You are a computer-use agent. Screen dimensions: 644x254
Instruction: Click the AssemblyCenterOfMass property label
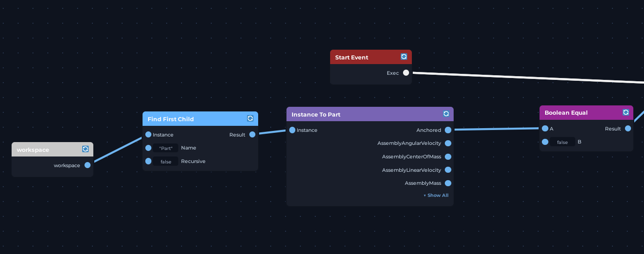pos(411,156)
